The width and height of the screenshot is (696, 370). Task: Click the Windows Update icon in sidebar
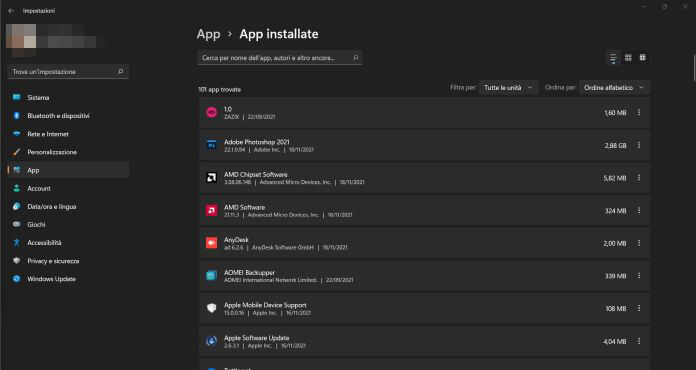[17, 279]
